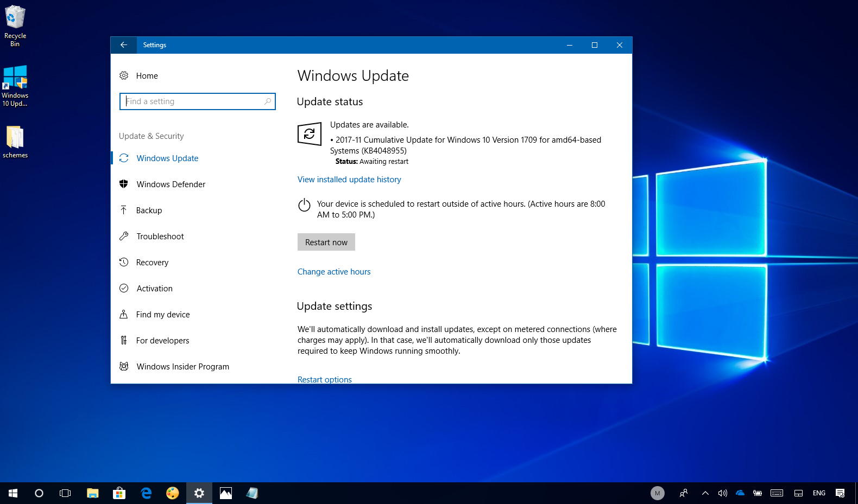
Task: Launch File Explorer from the taskbar
Action: (x=93, y=493)
